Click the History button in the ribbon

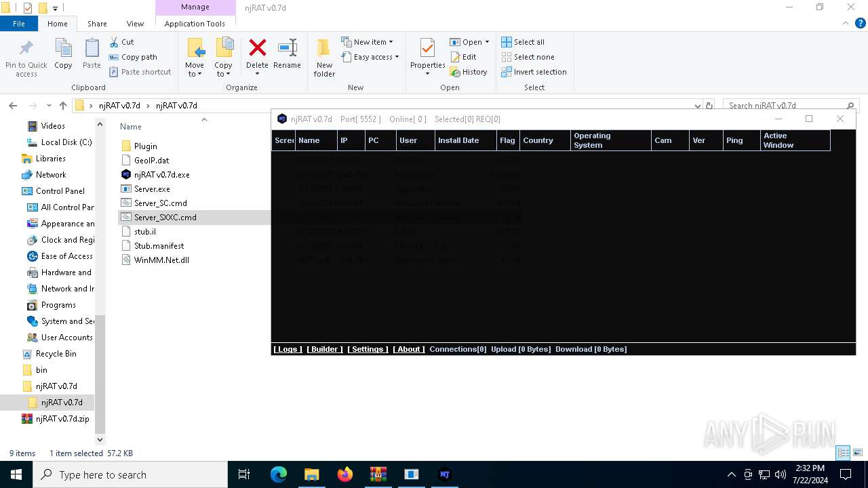tap(469, 72)
